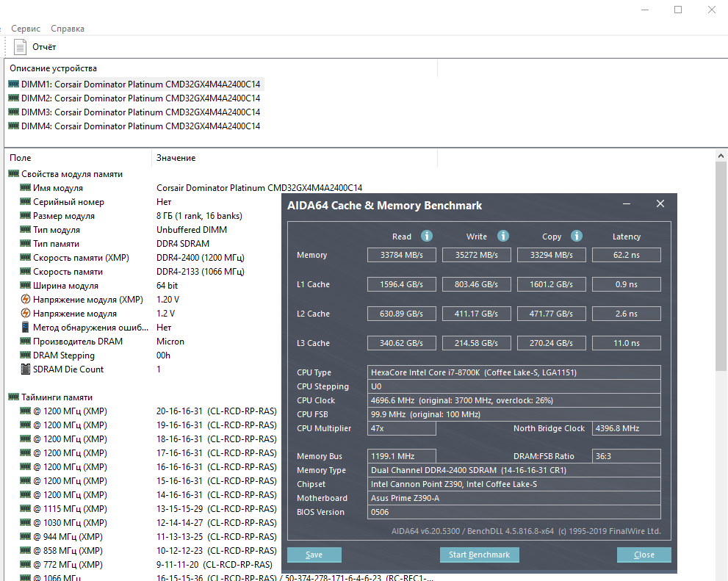Close the benchmark dialog with the X
This screenshot has height=581, width=728.
[660, 203]
